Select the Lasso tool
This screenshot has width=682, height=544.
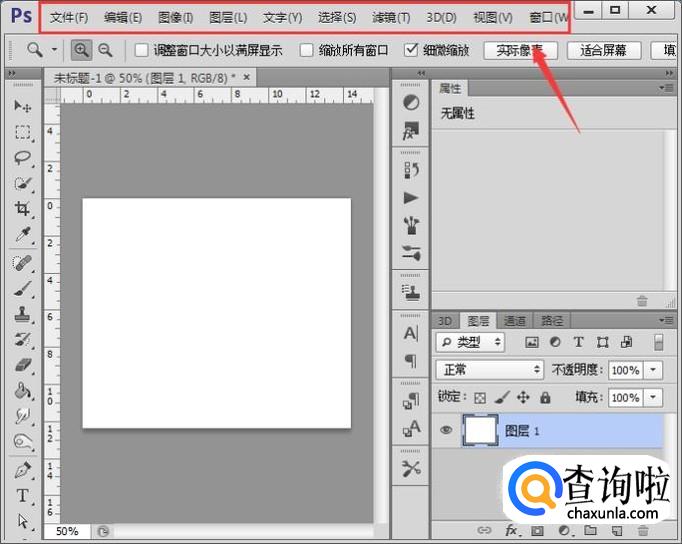coord(22,158)
